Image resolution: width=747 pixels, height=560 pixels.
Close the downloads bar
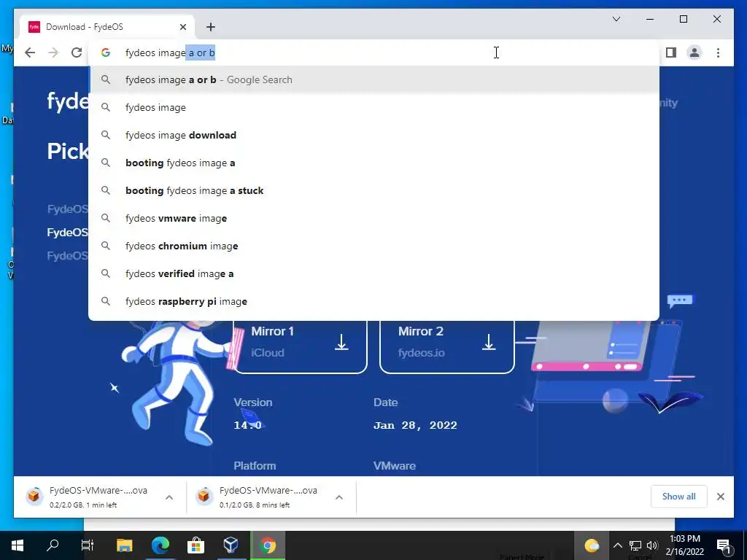(720, 497)
